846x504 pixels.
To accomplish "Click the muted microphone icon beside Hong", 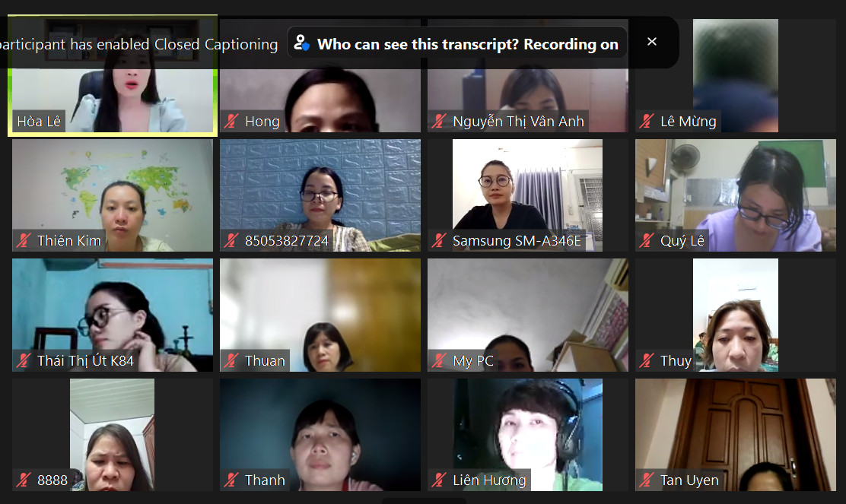I will pyautogui.click(x=231, y=121).
